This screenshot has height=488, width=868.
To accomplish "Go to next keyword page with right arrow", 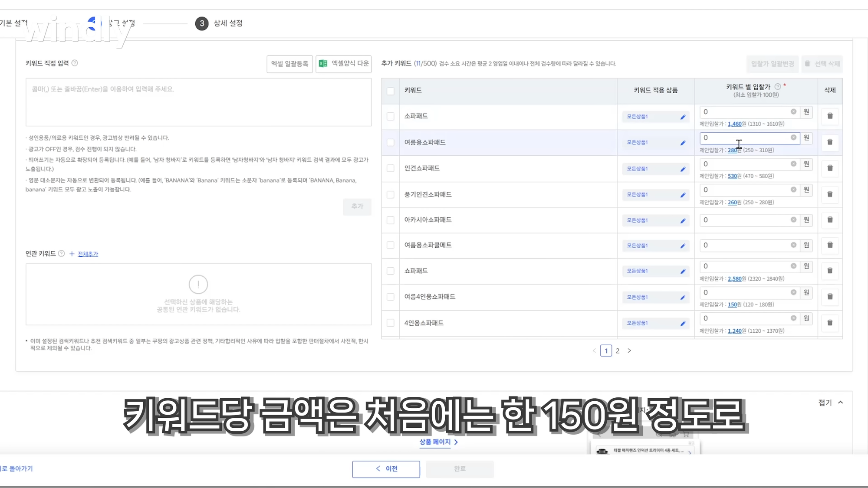I will (629, 350).
